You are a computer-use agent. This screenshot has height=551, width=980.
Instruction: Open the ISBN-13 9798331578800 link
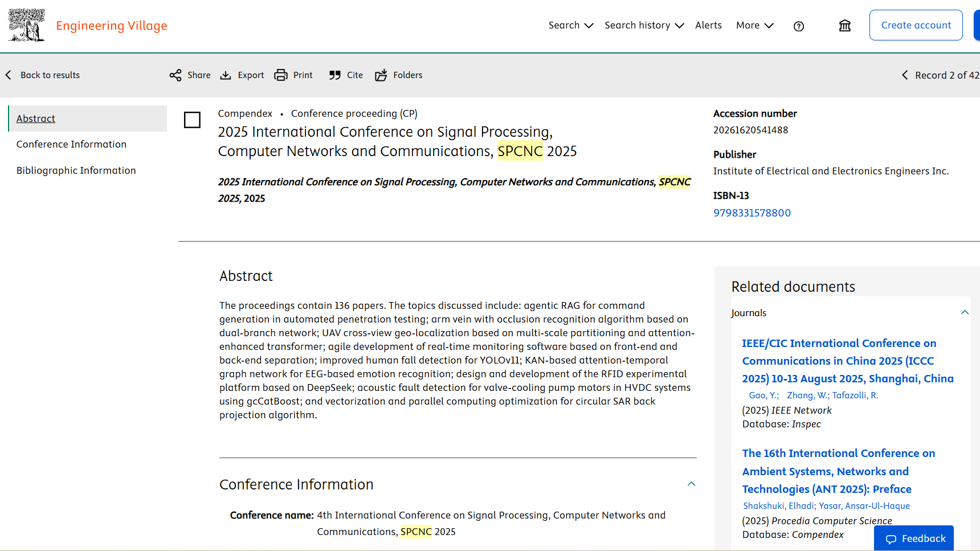pos(752,213)
